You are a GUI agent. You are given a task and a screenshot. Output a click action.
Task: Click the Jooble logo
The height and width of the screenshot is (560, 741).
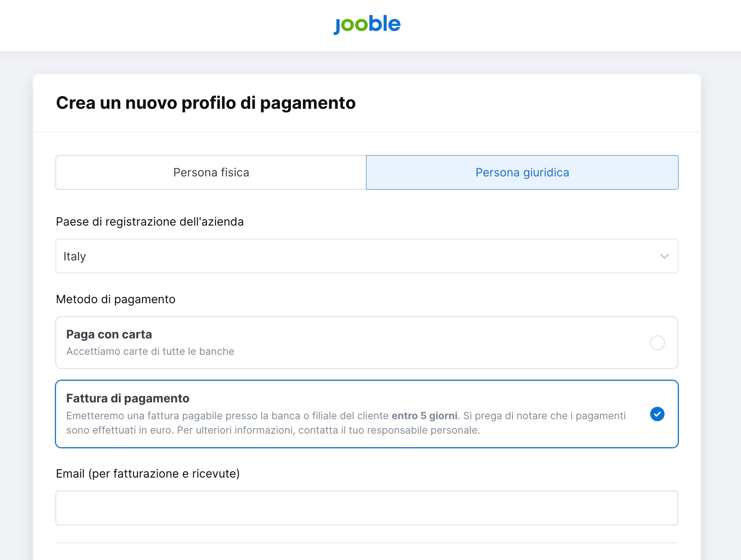click(367, 24)
